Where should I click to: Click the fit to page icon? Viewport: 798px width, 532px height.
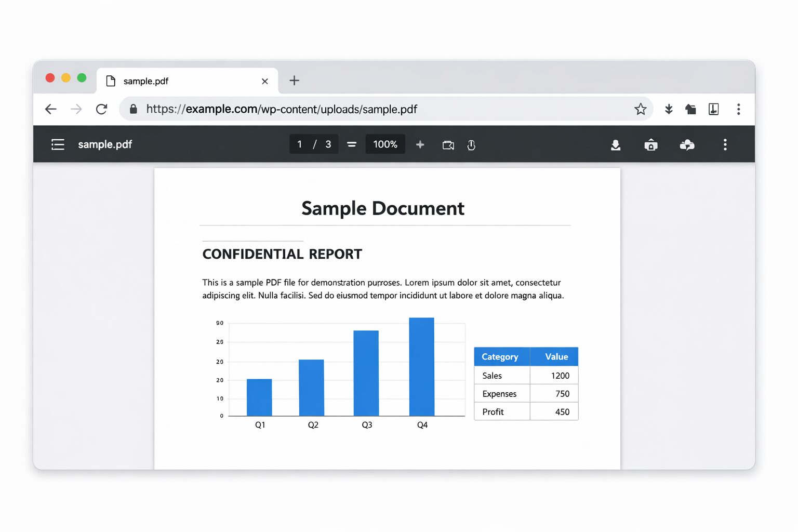coord(448,145)
